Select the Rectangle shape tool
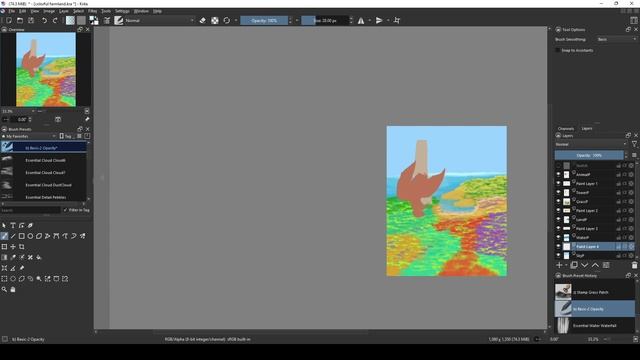This screenshot has height=360, width=640. (21, 236)
